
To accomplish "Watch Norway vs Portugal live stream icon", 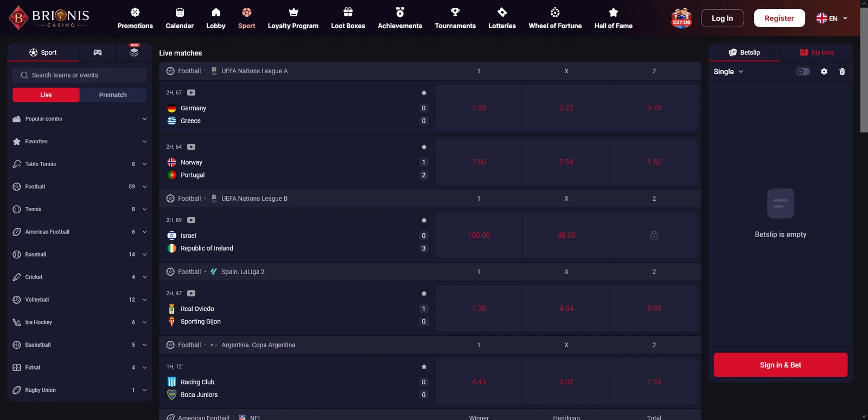I will (x=191, y=147).
